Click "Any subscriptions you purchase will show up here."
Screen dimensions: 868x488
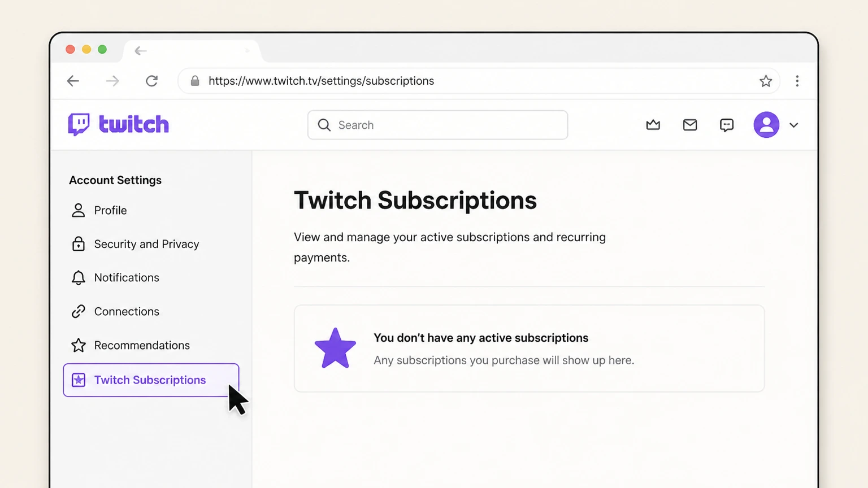click(x=504, y=360)
